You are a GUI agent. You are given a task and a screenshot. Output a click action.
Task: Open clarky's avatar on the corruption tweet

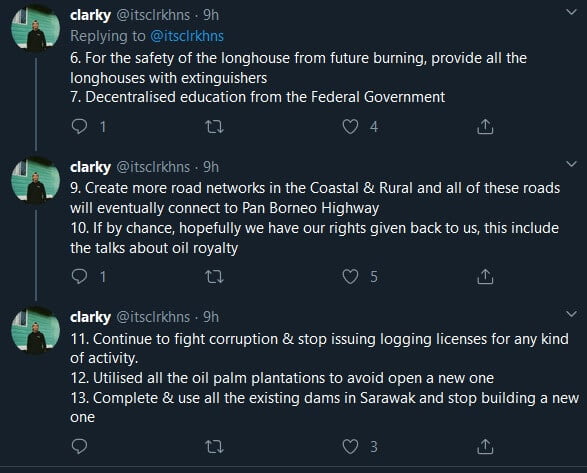(36, 331)
